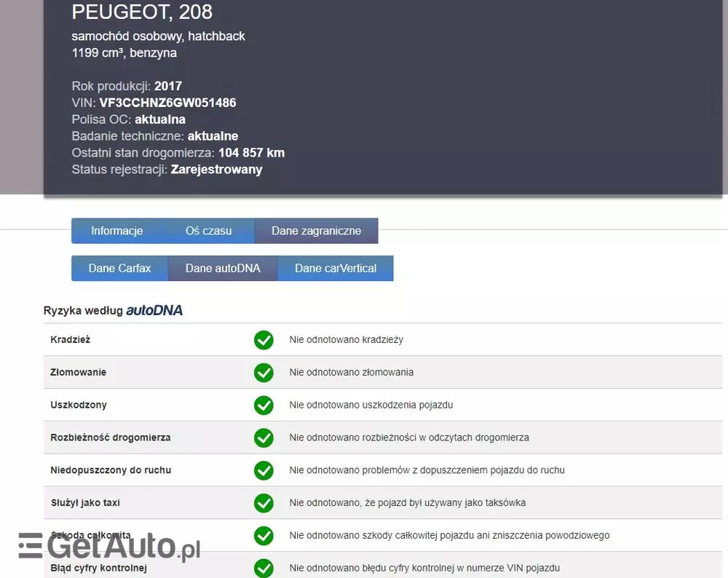Screen dimensions: 728x578
Task: Click the autoDNA brand logo in heading
Action: click(154, 311)
